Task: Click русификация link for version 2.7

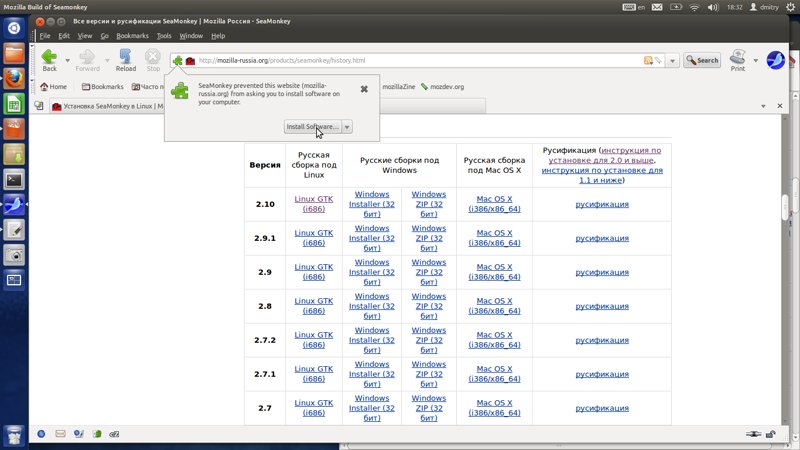Action: (x=602, y=408)
